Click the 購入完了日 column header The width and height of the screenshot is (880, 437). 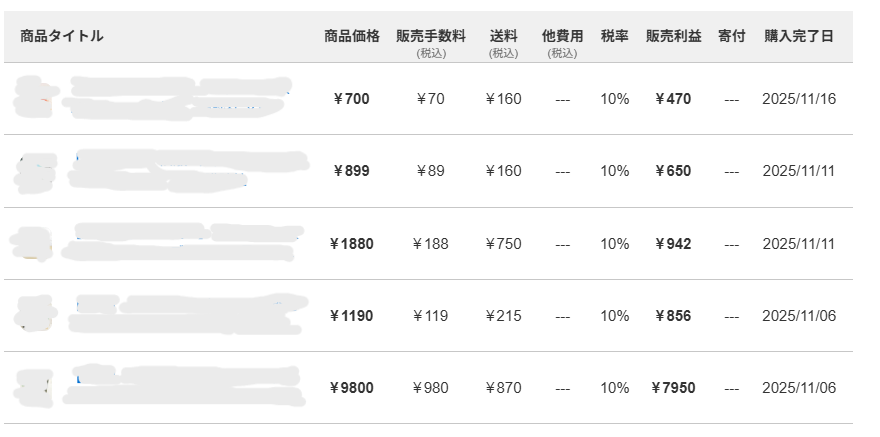coord(798,36)
